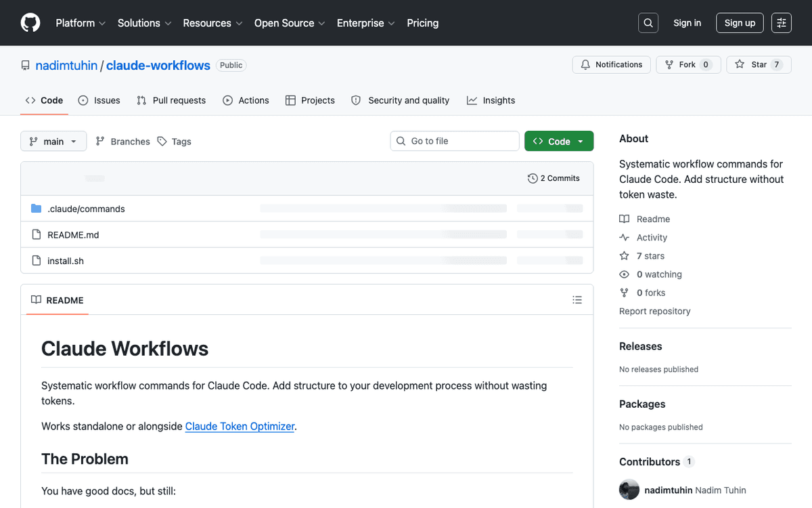Image resolution: width=812 pixels, height=508 pixels.
Task: Open the main branch selector dropdown
Action: pos(53,141)
